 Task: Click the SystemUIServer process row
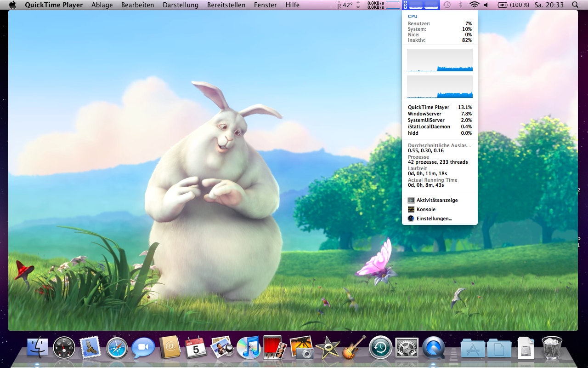pos(440,120)
